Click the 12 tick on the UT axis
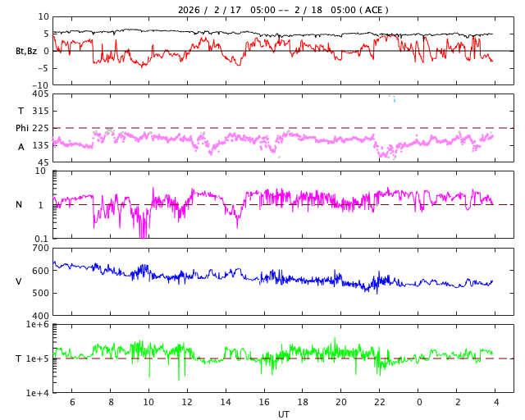525x420 pixels. tap(187, 402)
